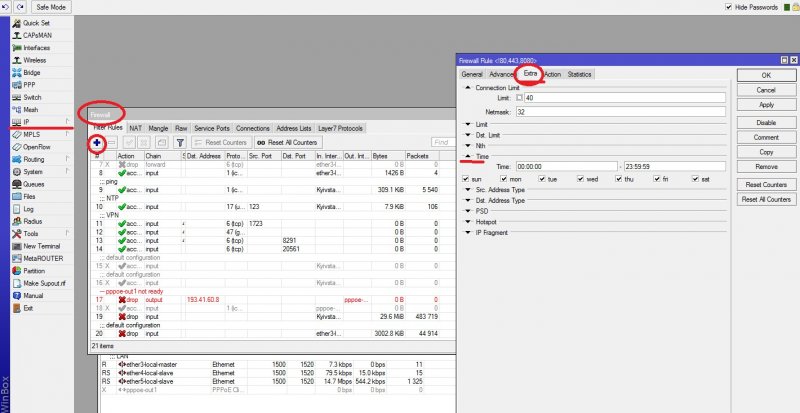800x413 pixels.
Task: Collapse the Connection Limit section
Action: click(x=467, y=88)
